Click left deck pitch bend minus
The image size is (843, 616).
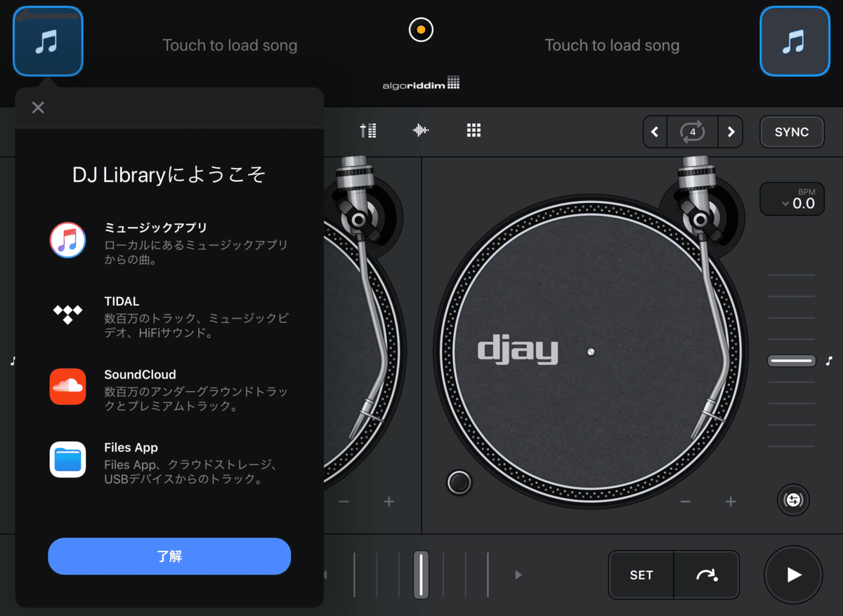pos(344,502)
